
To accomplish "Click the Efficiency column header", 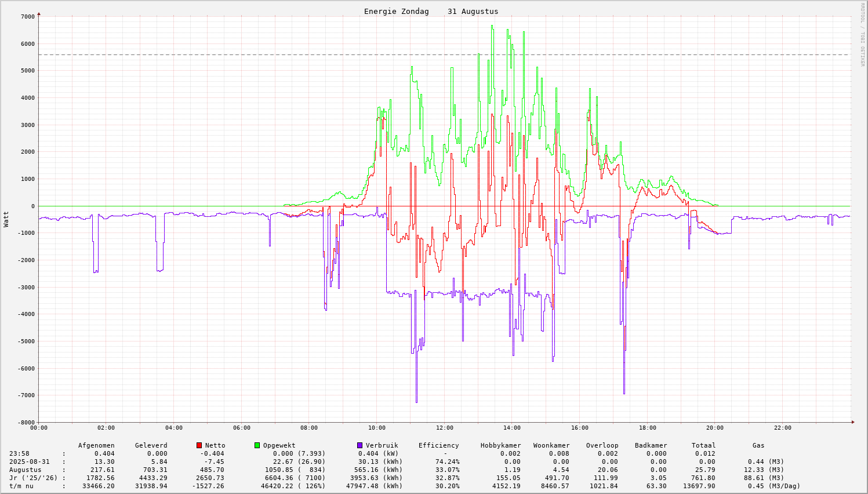I will 438,445.
